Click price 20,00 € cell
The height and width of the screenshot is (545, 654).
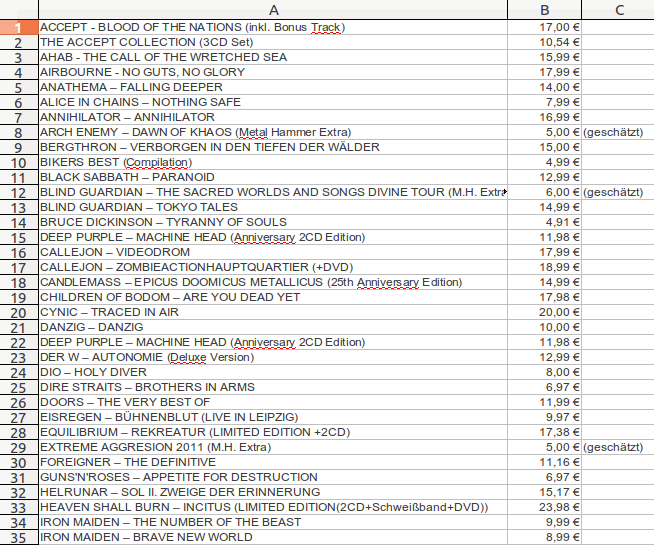click(544, 313)
